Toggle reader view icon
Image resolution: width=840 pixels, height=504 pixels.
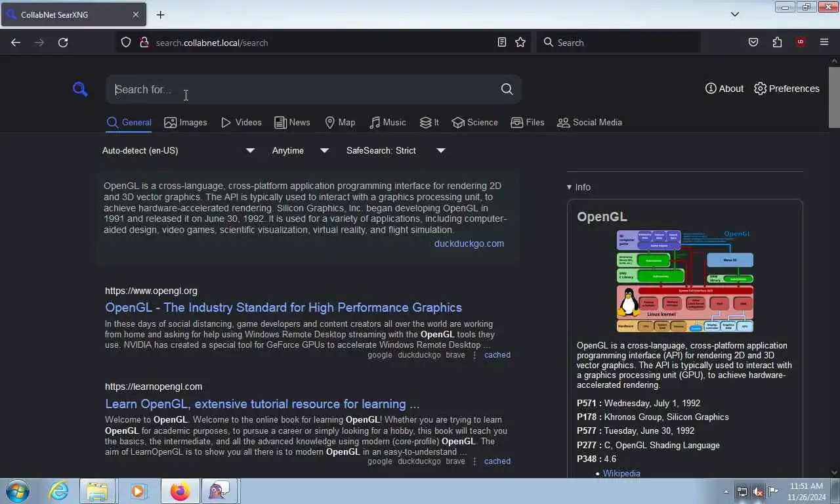click(x=502, y=42)
